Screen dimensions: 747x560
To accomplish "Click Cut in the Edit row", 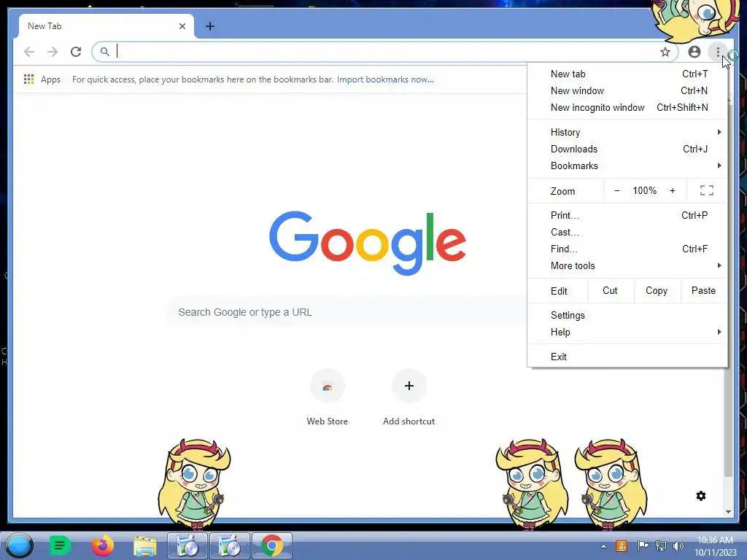I will [611, 290].
